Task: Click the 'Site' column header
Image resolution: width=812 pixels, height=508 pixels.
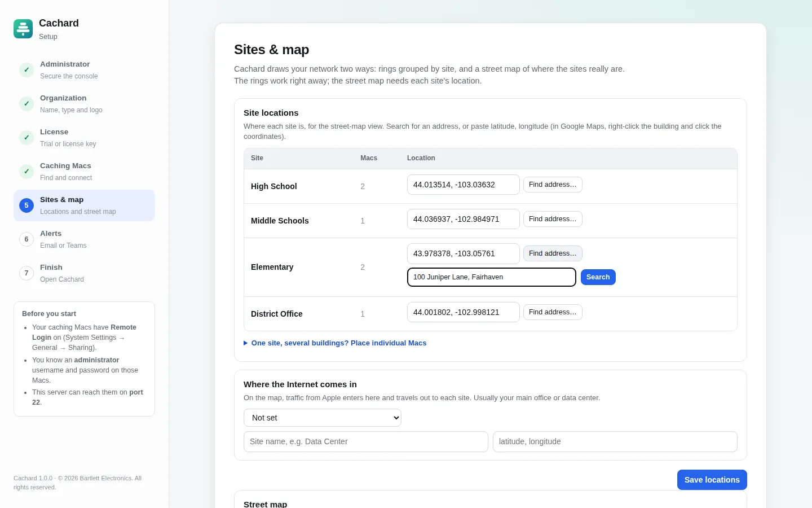Action: tap(257, 158)
